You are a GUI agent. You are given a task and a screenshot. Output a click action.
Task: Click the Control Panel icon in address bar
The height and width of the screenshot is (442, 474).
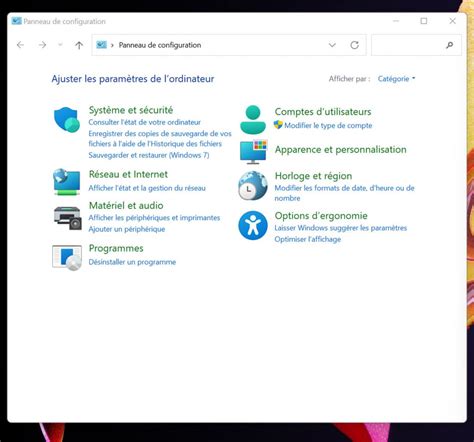[x=101, y=44]
